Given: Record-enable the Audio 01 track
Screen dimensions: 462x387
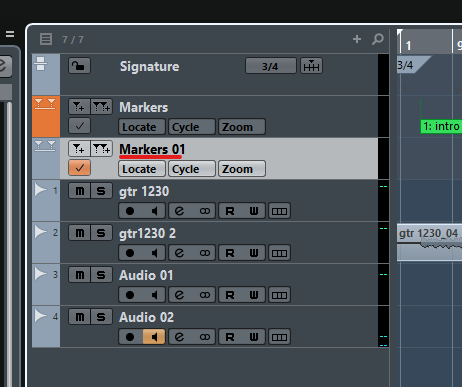Looking at the screenshot, I should (130, 295).
